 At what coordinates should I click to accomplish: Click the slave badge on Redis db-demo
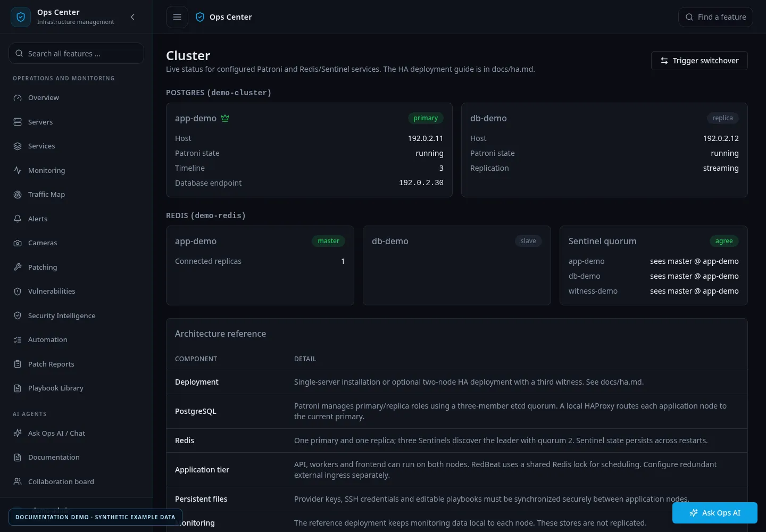click(528, 241)
